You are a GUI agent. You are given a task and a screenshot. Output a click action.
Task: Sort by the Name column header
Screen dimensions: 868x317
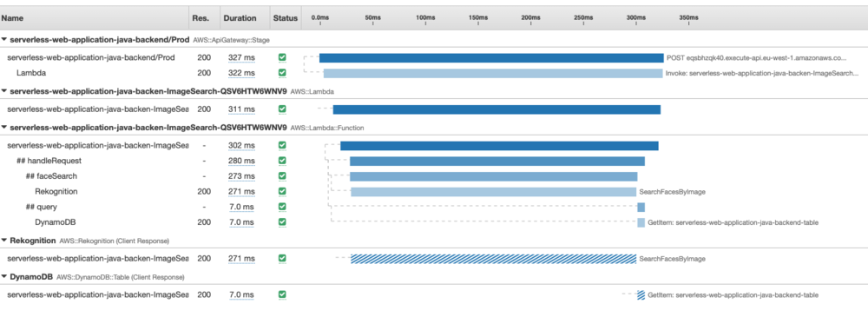pos(12,17)
